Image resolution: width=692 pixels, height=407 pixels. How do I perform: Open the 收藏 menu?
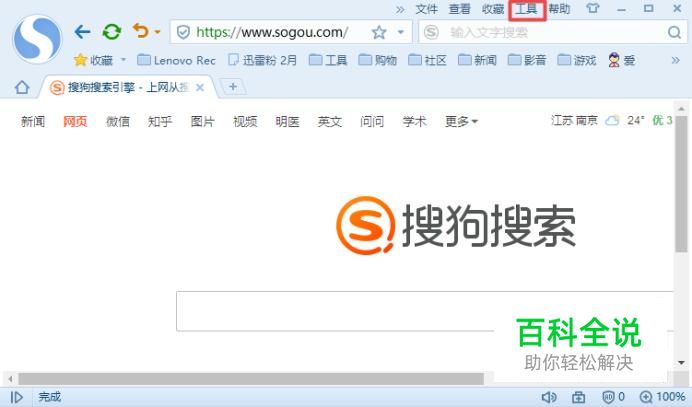coord(493,9)
